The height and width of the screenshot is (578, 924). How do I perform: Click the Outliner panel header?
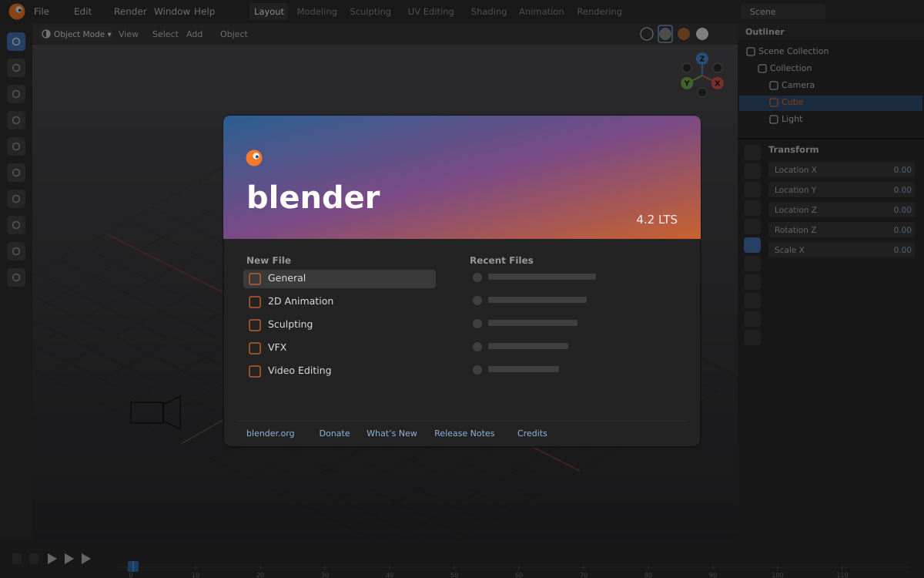(831, 32)
